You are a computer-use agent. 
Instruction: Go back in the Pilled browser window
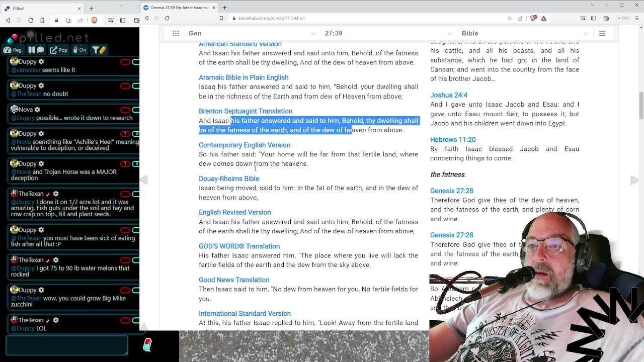pyautogui.click(x=8, y=20)
